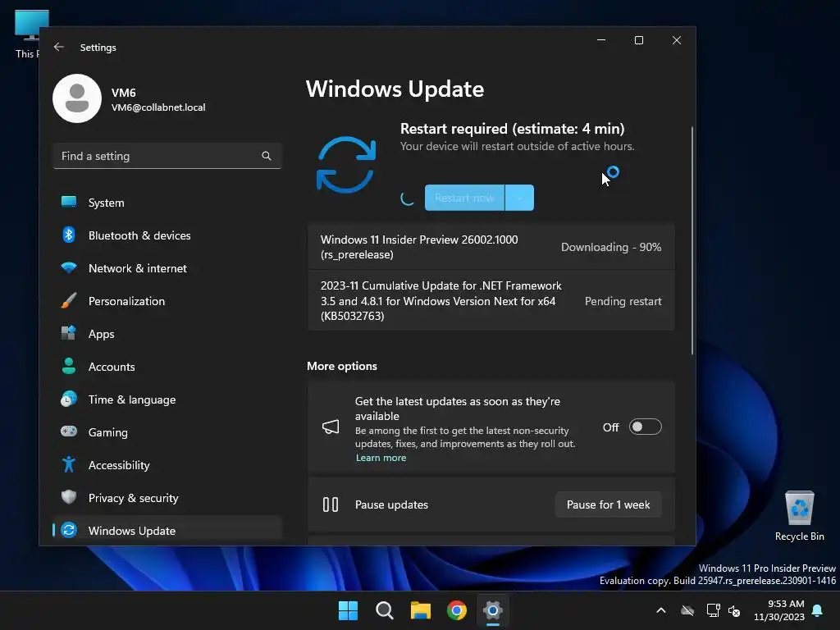Click the cloud sync off tray icon
This screenshot has width=840, height=630.
687,610
